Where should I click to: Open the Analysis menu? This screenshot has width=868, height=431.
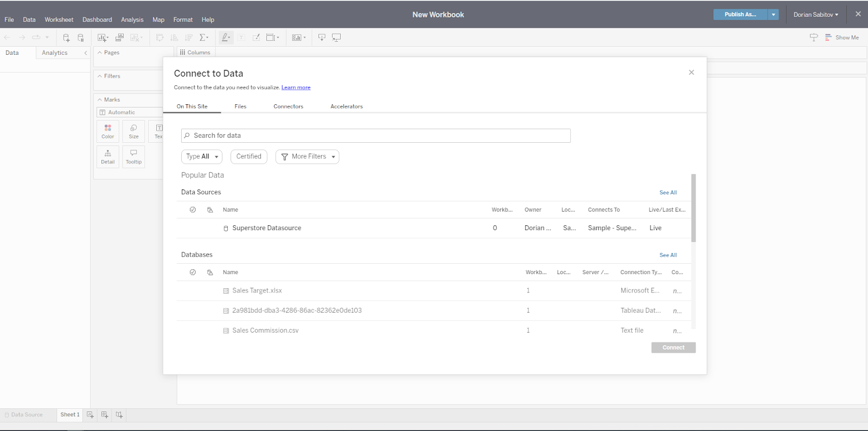(x=132, y=20)
